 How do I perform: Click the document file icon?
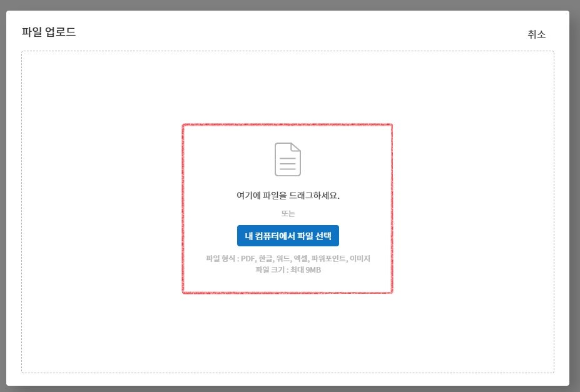point(287,159)
